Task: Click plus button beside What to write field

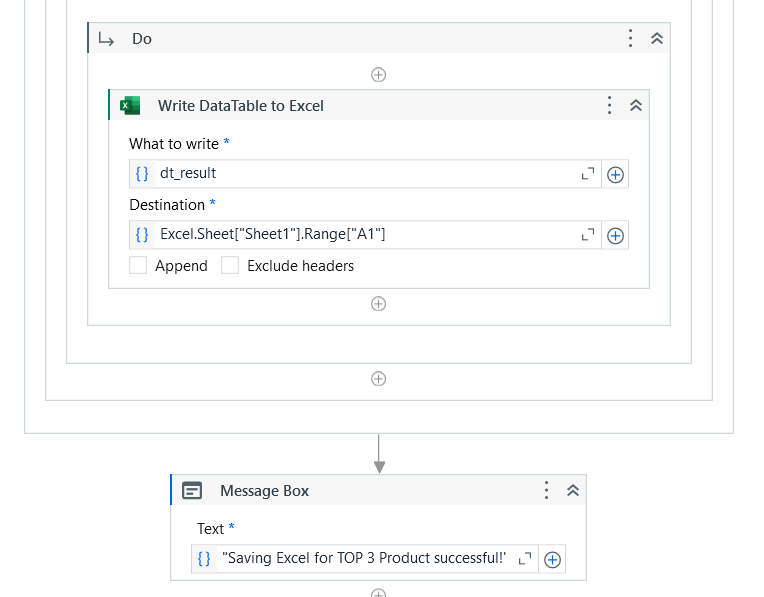Action: (615, 174)
